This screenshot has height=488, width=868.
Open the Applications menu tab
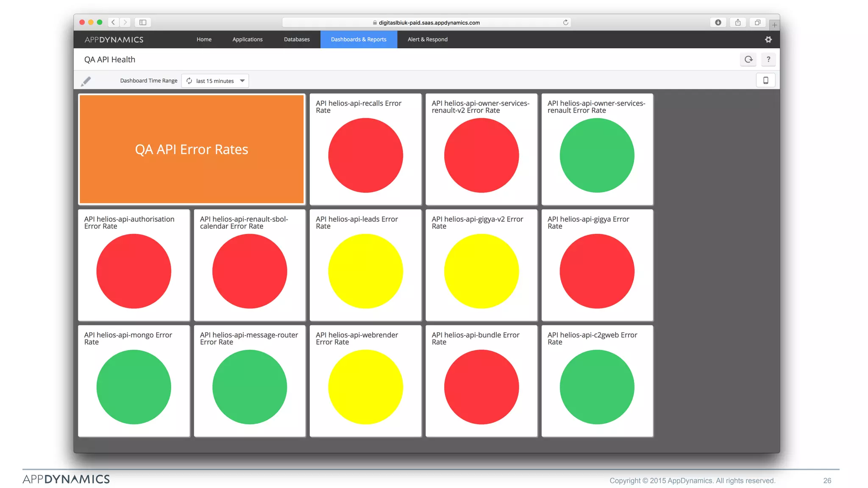click(248, 39)
